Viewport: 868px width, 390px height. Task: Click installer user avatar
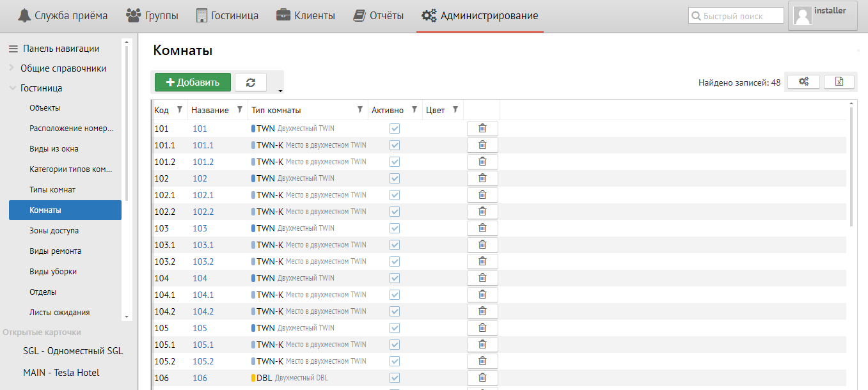pos(803,15)
